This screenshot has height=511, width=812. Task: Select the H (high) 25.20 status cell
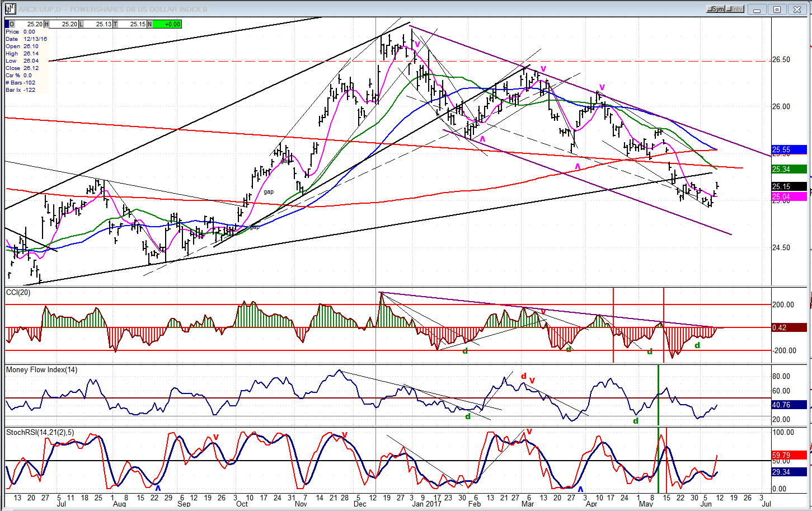61,24
